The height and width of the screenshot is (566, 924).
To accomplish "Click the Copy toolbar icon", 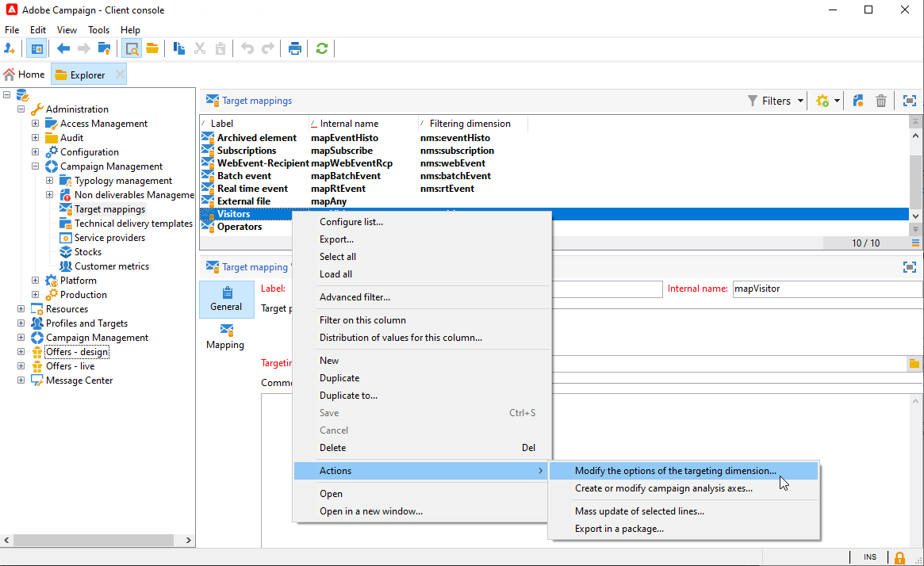I will [179, 49].
